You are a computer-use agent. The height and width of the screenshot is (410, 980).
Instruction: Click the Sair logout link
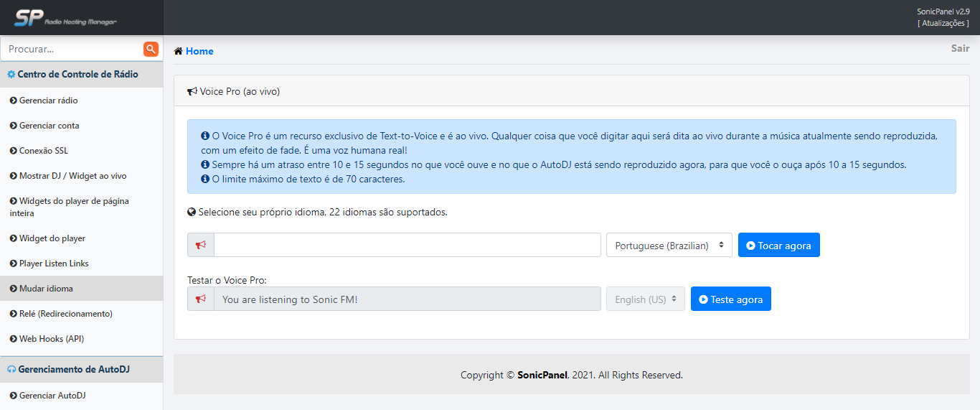(960, 48)
